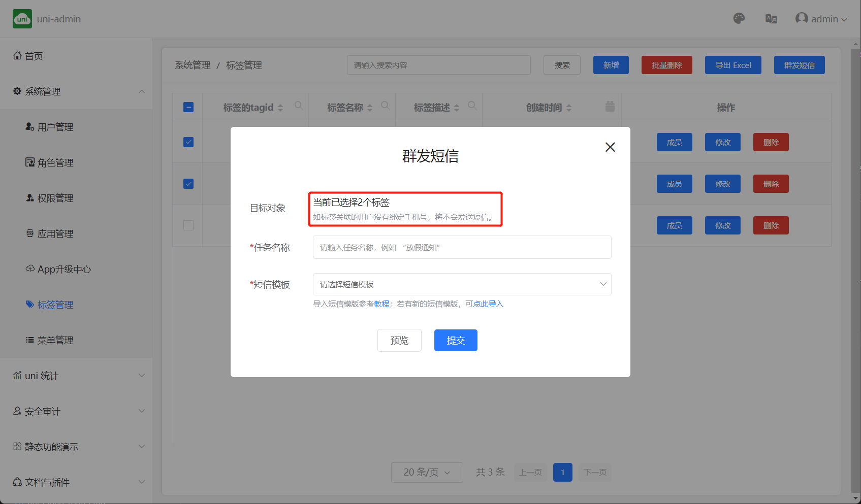The image size is (861, 504).
Task: Click the uni-admin logo icon
Action: coord(22,19)
